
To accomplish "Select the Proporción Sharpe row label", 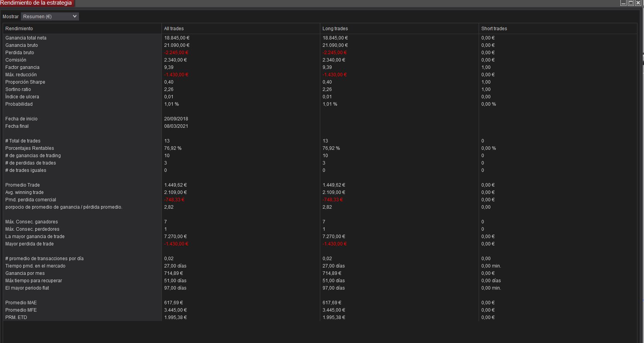I will [x=25, y=82].
